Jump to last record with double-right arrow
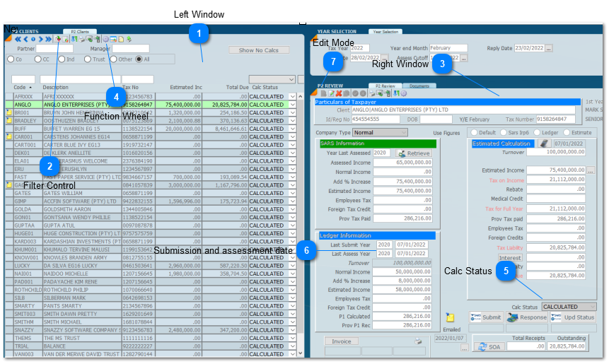This screenshot has width=609, height=364. [47, 40]
